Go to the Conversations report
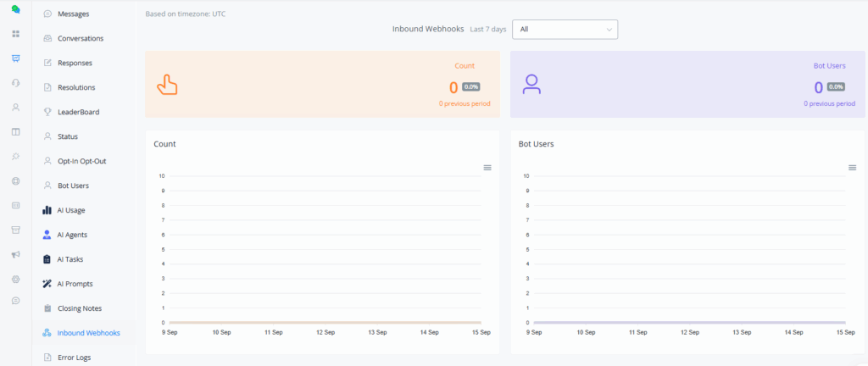The width and height of the screenshot is (868, 366). pos(81,39)
